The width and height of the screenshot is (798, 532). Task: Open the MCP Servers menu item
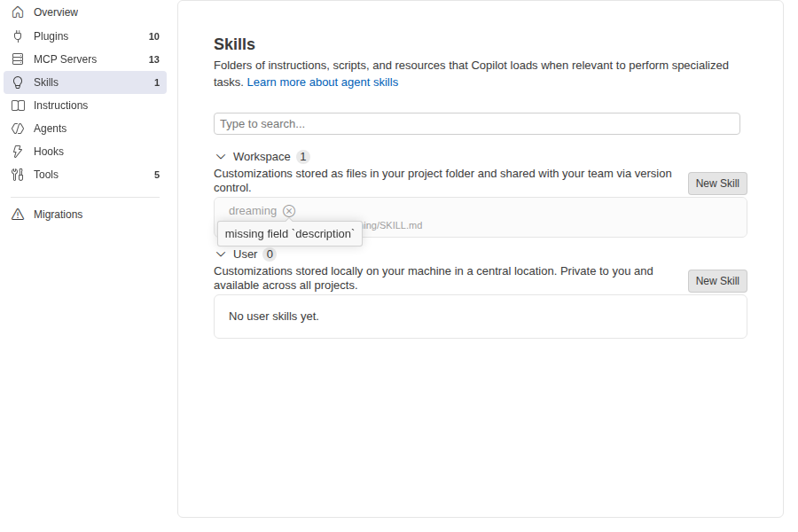click(x=85, y=59)
